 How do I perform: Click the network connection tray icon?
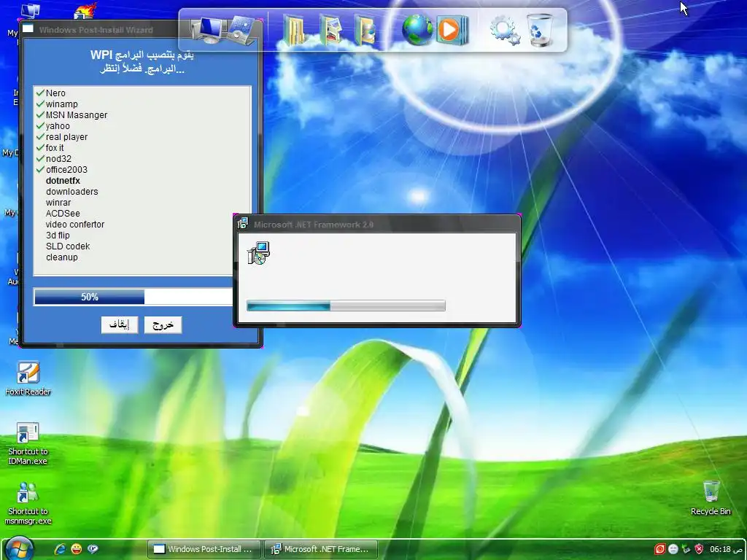686,549
